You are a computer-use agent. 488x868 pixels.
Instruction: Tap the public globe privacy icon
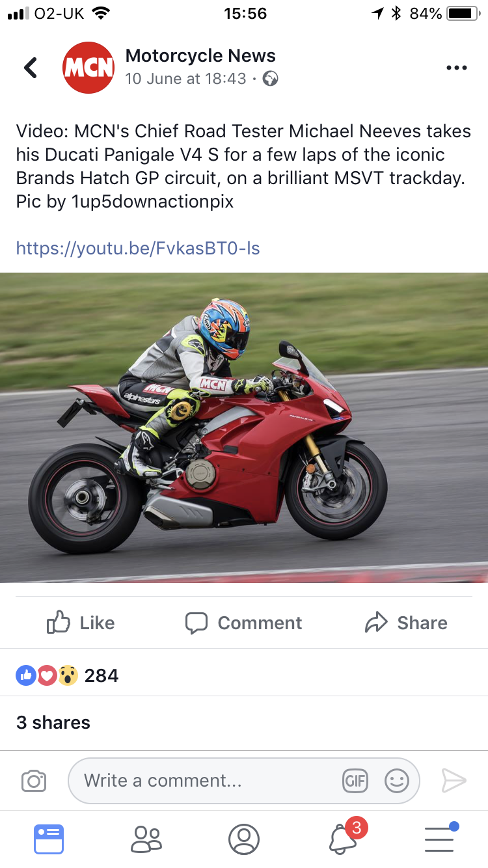point(270,79)
